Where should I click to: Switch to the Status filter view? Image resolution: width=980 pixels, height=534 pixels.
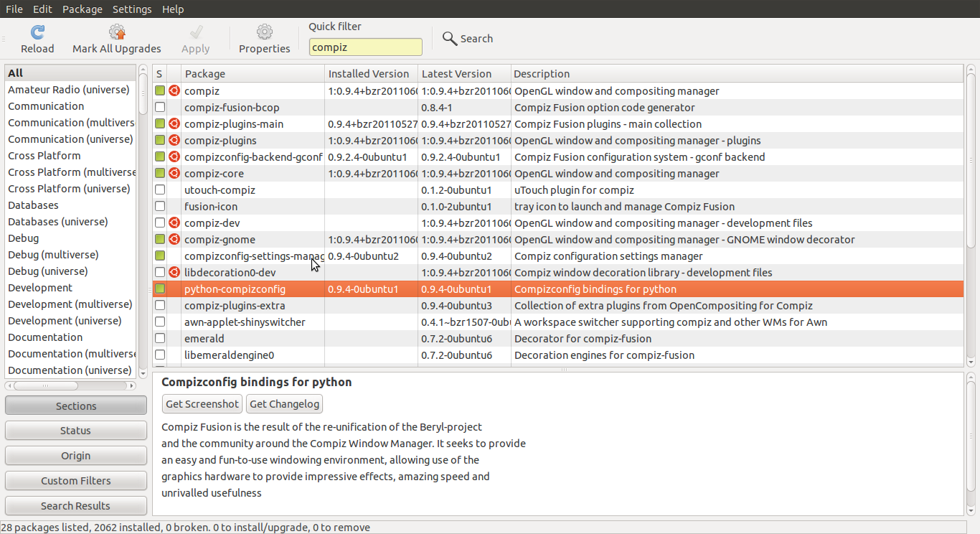[76, 431]
